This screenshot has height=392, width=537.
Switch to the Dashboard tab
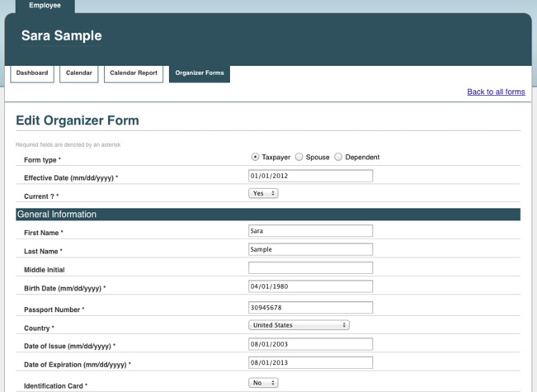[x=32, y=73]
